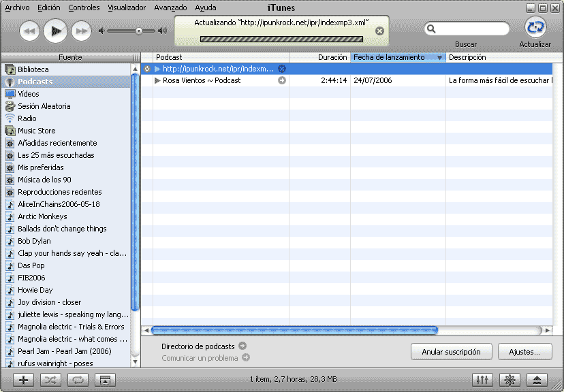Click the low volume speaker icon

(x=101, y=31)
